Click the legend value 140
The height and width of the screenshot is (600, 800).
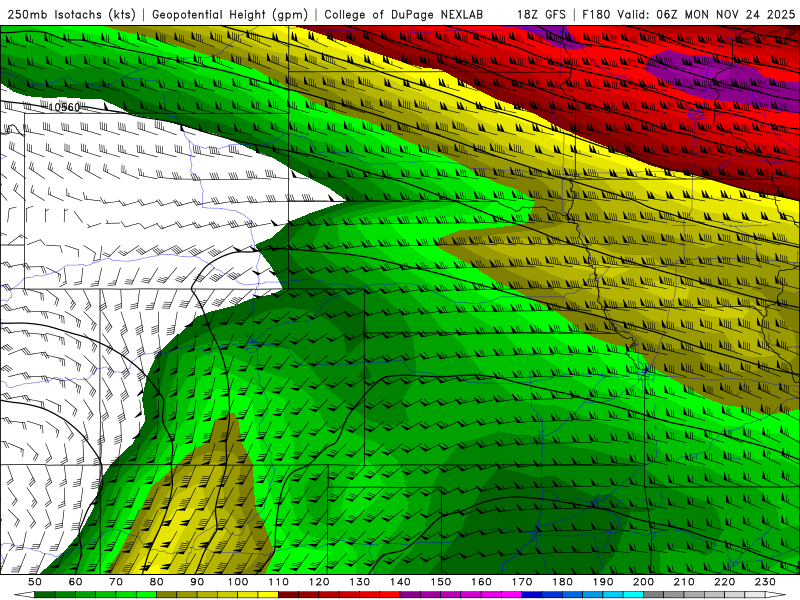pos(400,582)
